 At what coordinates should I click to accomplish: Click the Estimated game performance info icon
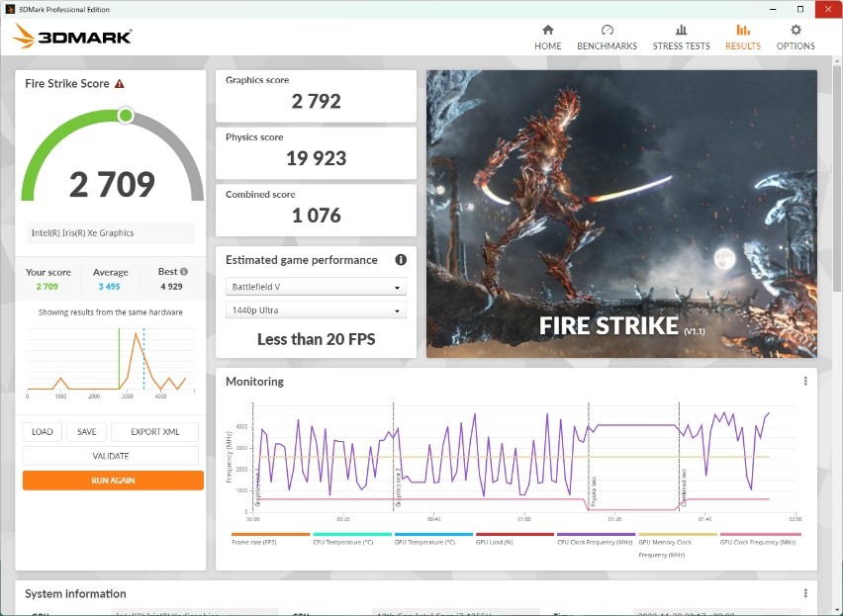401,260
